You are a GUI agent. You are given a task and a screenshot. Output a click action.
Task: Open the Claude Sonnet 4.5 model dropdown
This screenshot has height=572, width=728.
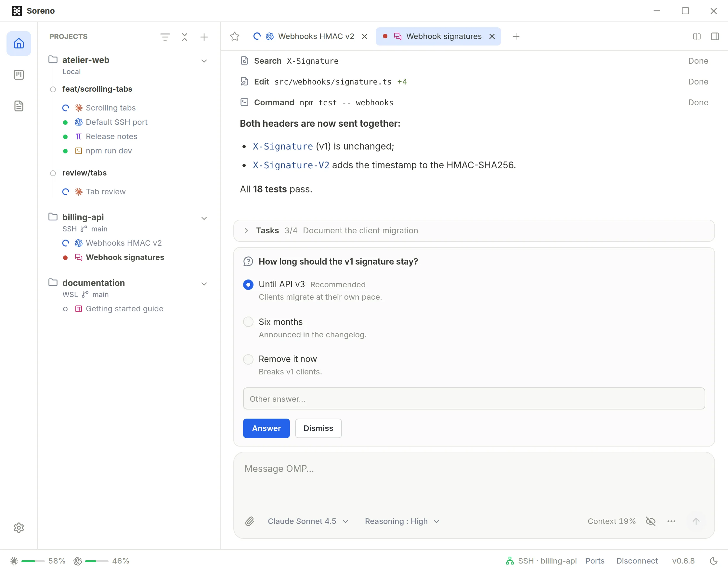pos(308,521)
